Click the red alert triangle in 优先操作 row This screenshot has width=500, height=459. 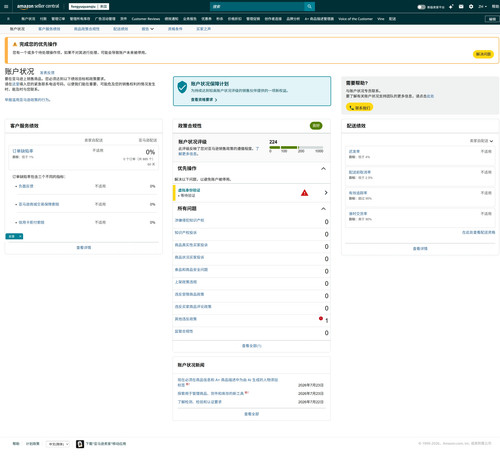[x=304, y=193]
